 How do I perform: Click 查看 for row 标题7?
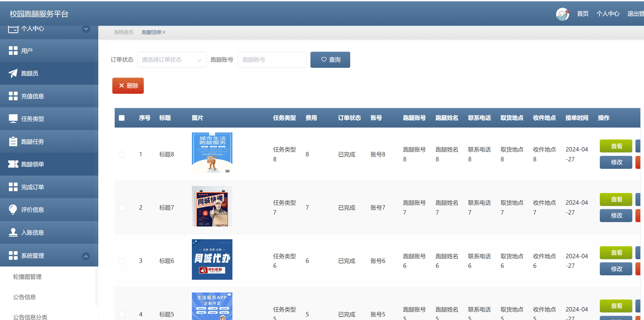(x=616, y=199)
